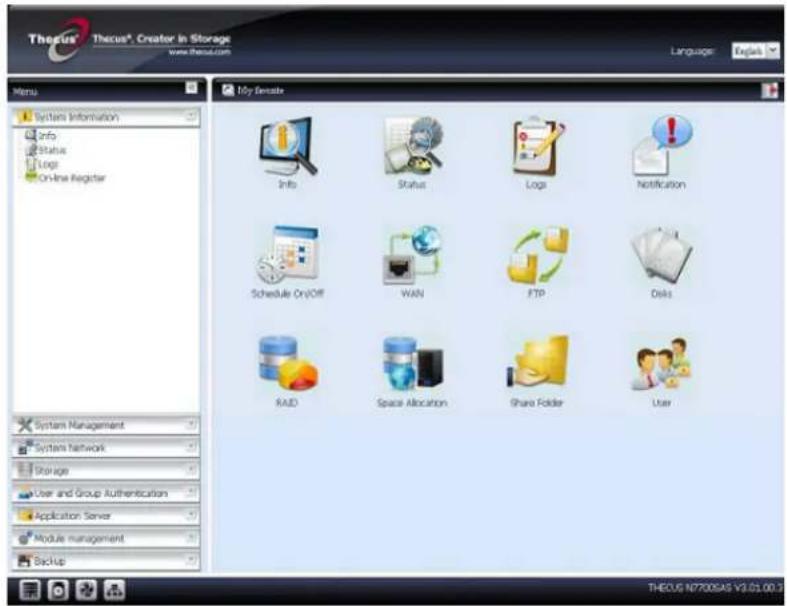Expand the System Network section
787x606 pixels.
pos(106,448)
